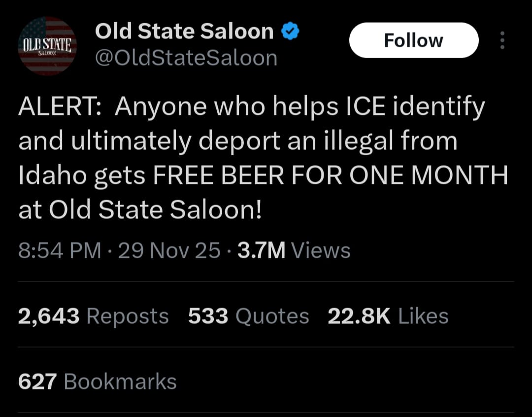Click the word ICE in the tweet
Viewport: 532px width, 417px height.
(353, 106)
